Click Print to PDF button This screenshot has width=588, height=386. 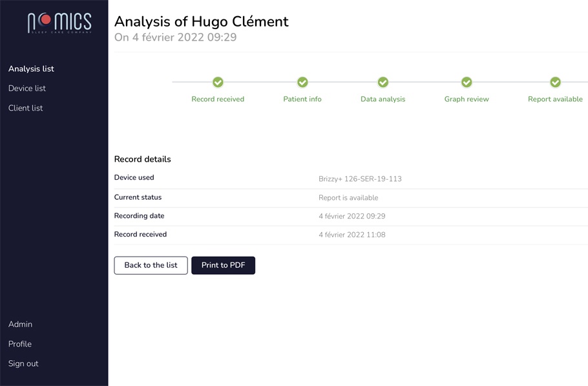pos(223,265)
